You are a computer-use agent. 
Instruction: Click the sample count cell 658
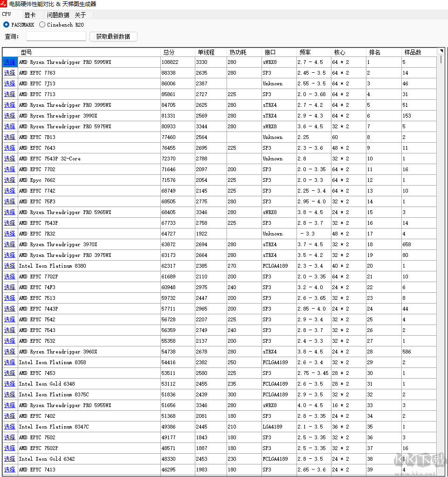coord(407,244)
